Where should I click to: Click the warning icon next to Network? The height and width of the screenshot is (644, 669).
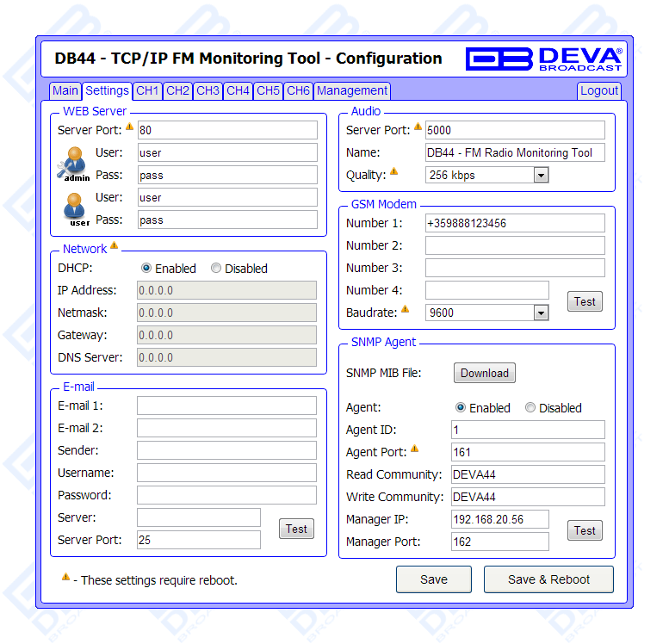115,247
